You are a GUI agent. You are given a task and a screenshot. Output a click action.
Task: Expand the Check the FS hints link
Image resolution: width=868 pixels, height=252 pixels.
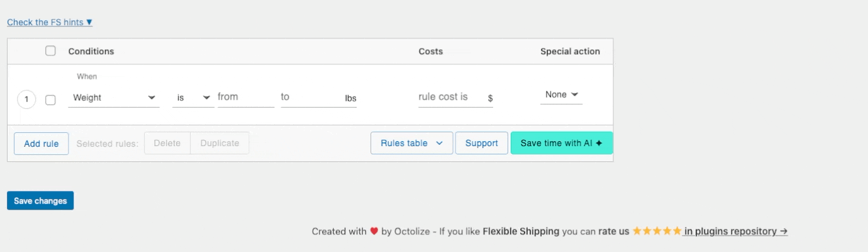(50, 22)
